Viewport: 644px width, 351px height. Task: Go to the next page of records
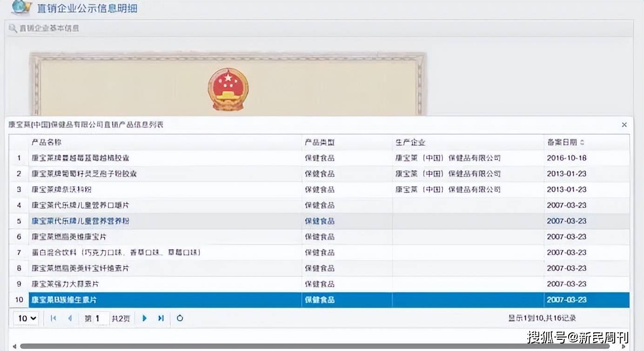[145, 318]
